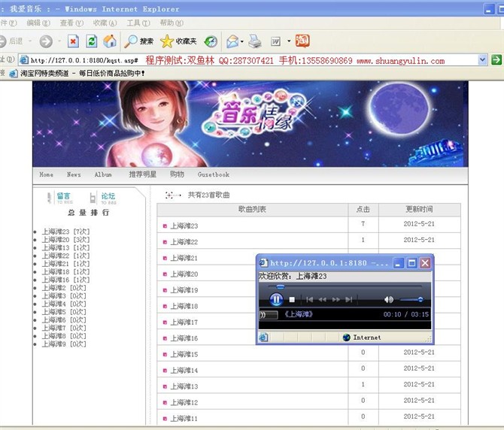Open the Guestbook navigation link
The width and height of the screenshot is (504, 430).
[213, 174]
